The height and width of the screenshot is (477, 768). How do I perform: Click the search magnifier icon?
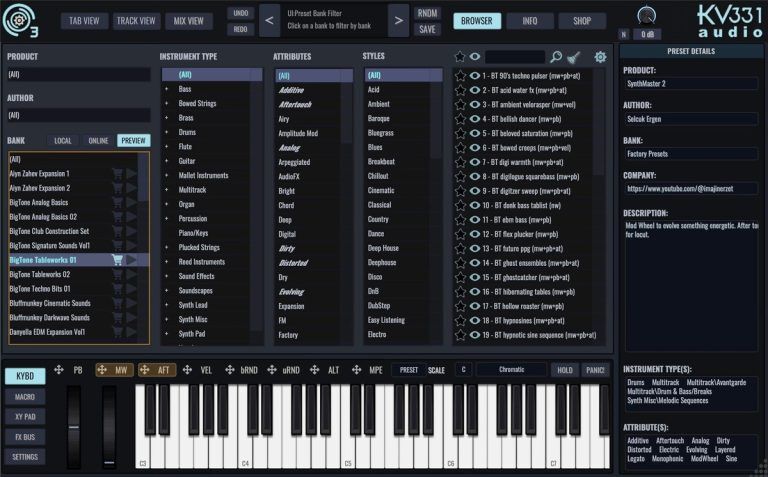[556, 57]
